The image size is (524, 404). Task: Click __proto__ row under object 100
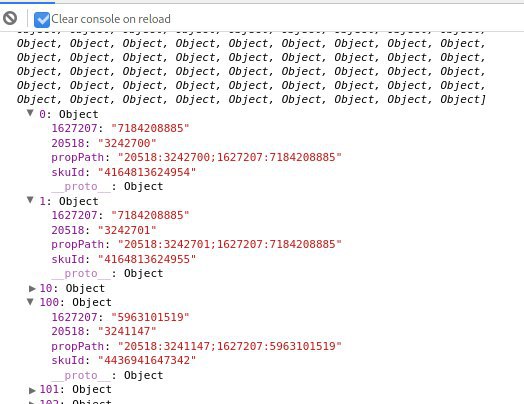coord(107,375)
